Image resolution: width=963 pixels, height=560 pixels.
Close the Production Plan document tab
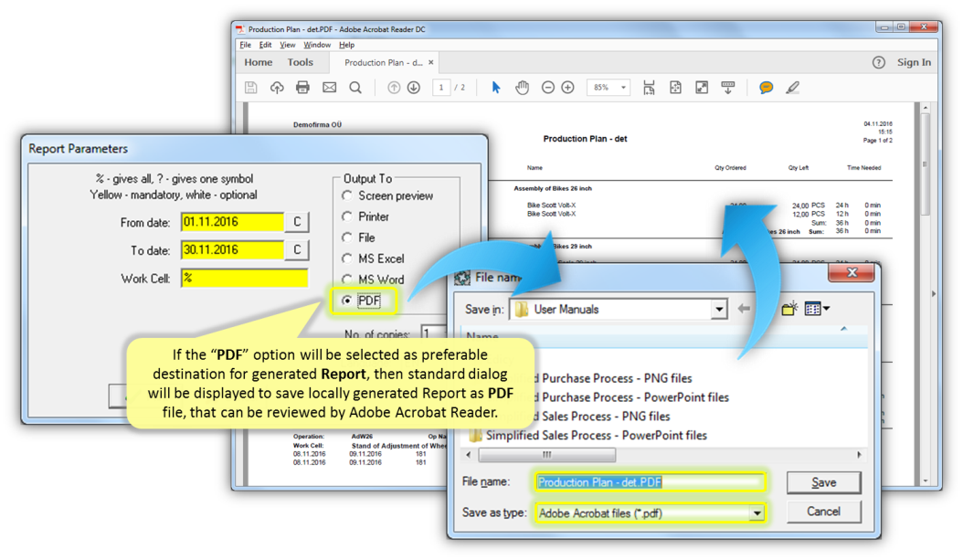[431, 62]
